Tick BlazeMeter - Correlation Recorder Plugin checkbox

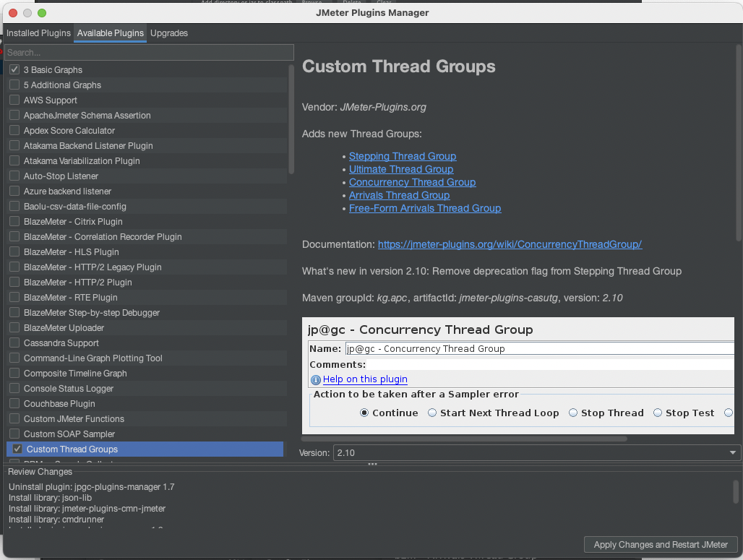coord(14,236)
